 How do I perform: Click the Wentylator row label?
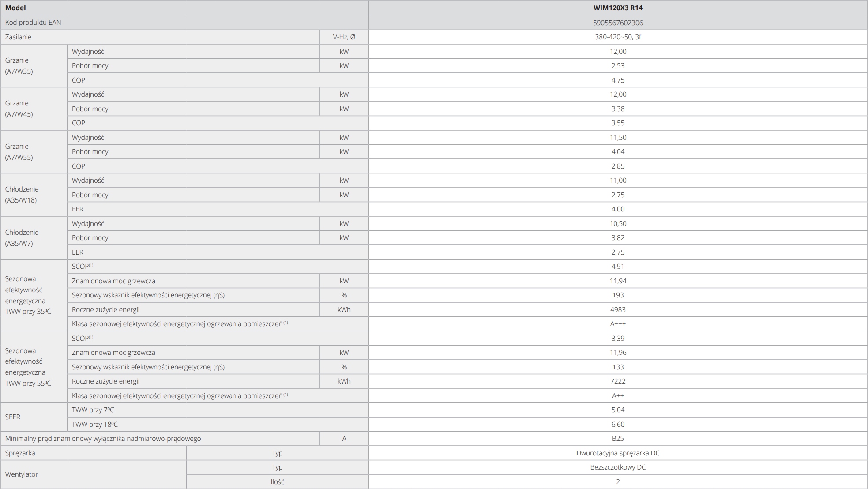click(x=22, y=474)
